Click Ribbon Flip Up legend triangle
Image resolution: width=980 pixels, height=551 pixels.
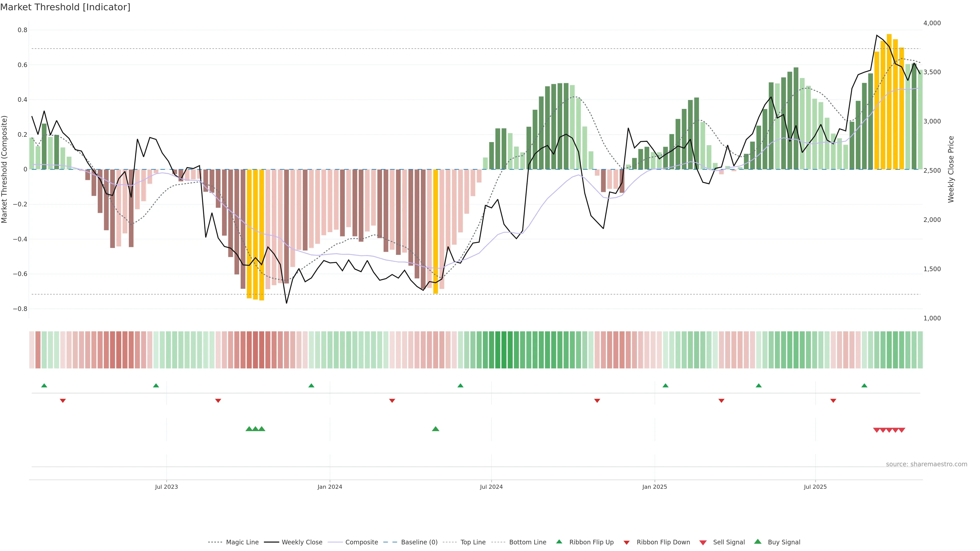(x=559, y=542)
